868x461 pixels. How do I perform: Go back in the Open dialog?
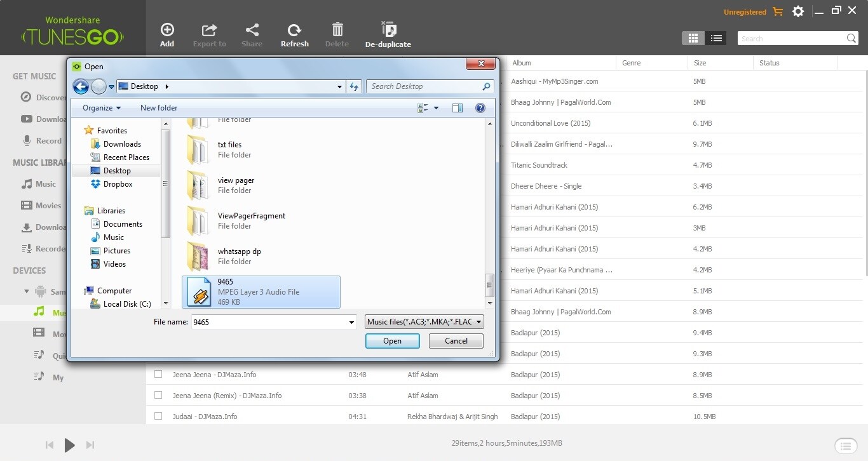click(81, 86)
